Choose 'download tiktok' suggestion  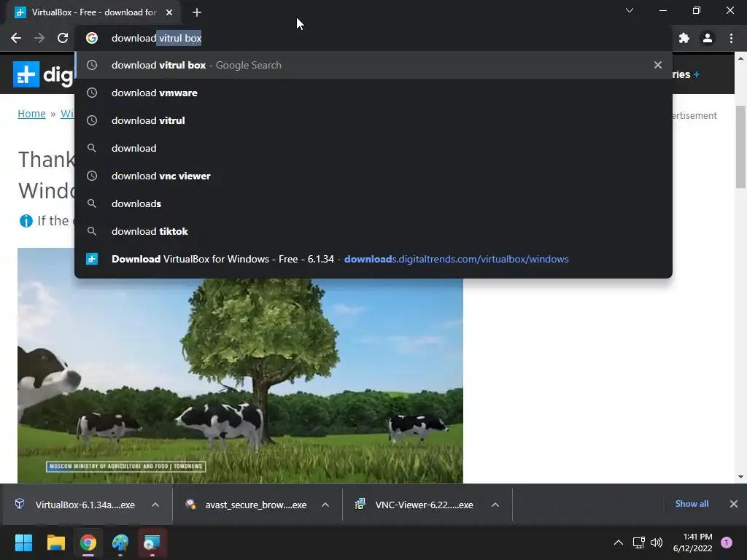[x=373, y=231]
